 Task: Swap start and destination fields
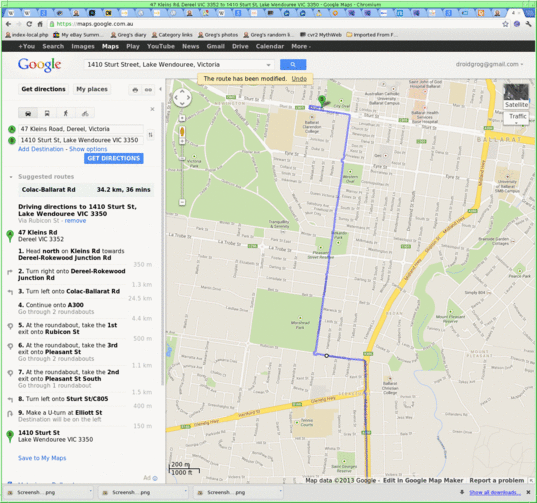coord(150,135)
